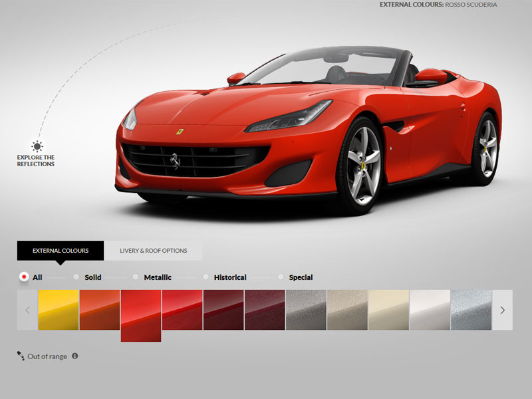The width and height of the screenshot is (532, 399).
Task: Open the Livery & Roof Options tab
Action: tap(154, 251)
